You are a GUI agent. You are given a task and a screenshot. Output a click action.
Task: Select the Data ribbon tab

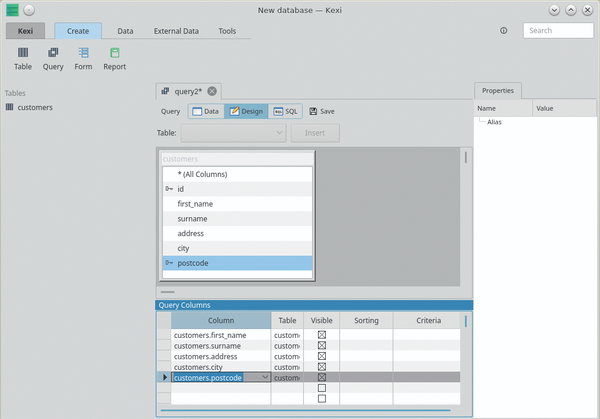click(125, 31)
